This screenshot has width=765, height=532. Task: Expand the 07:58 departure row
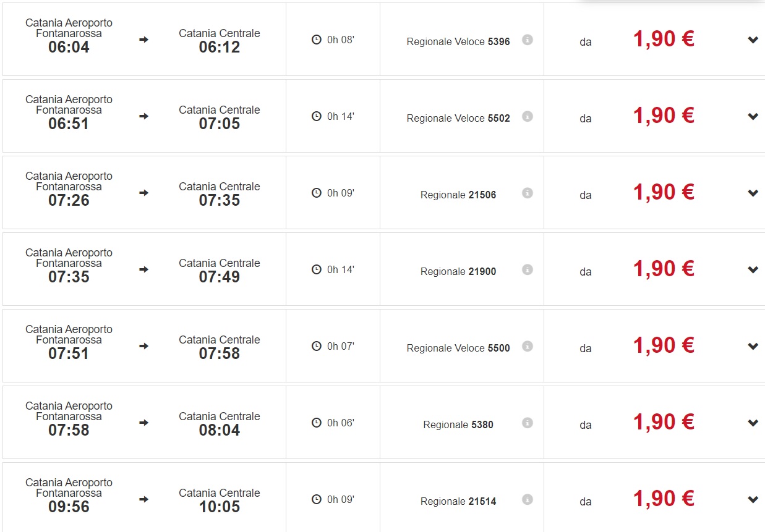(753, 423)
